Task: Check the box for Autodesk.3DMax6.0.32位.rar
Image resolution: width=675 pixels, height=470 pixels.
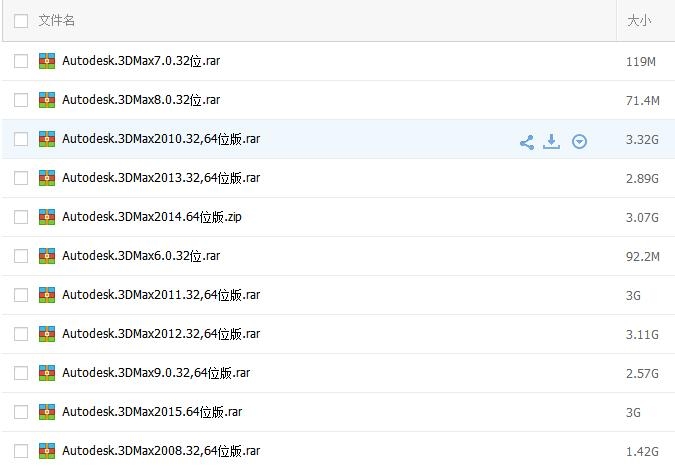Action: point(21,256)
